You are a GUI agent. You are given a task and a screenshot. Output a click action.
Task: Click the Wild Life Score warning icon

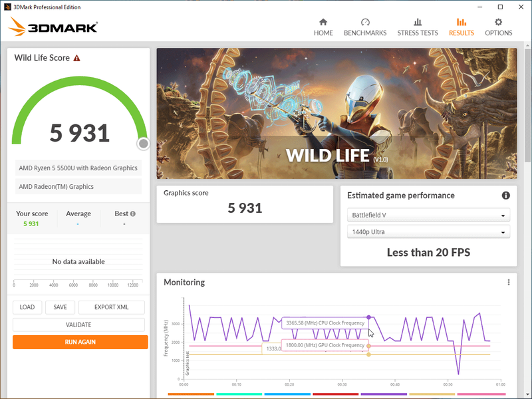(x=77, y=58)
